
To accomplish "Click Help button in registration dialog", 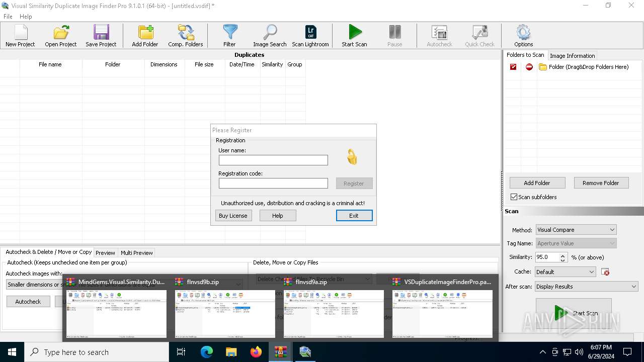I will 278,216.
